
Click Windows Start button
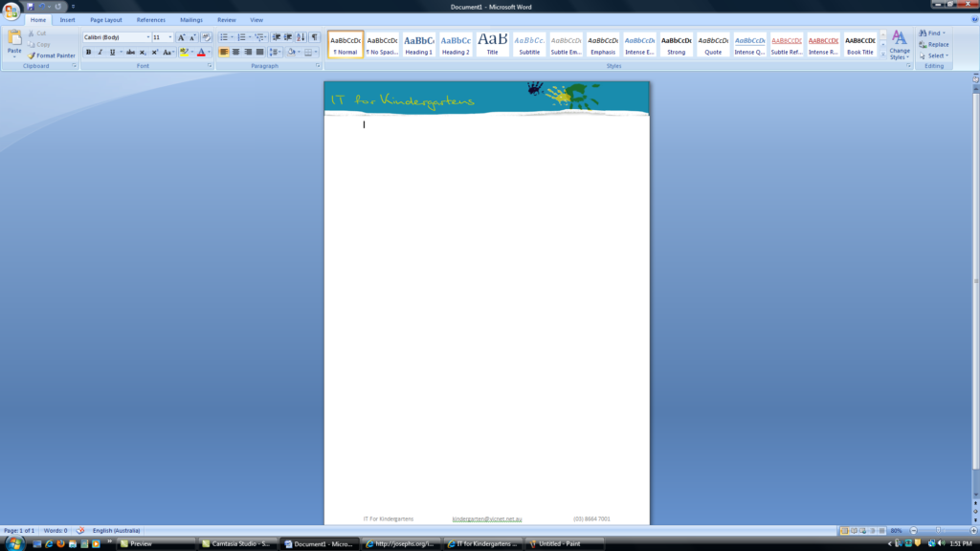pos(13,543)
